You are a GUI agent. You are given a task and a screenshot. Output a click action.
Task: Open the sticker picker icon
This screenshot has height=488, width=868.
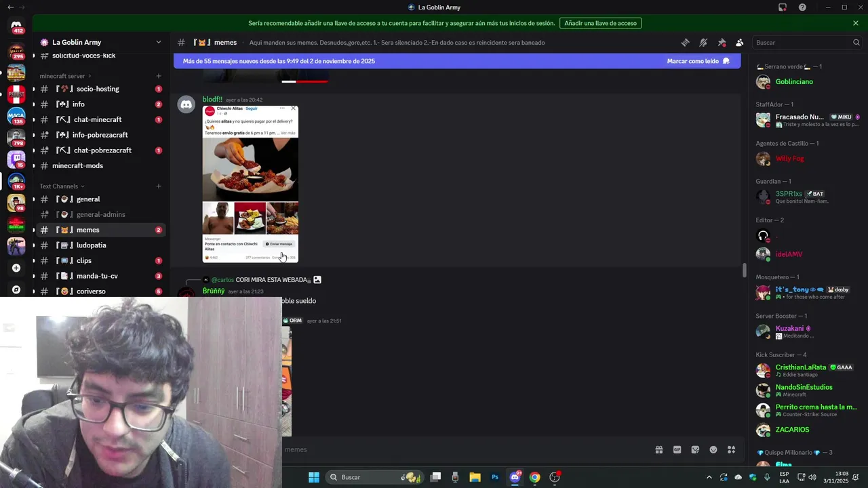[x=695, y=449]
